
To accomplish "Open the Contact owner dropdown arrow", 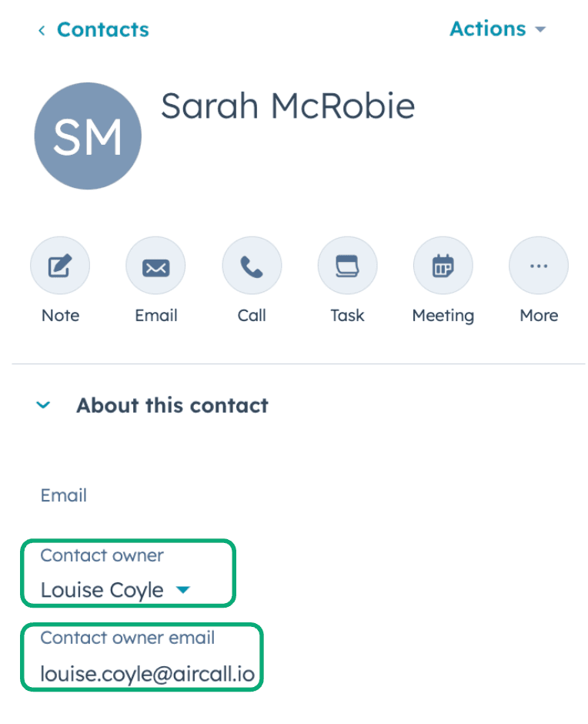I will point(182,590).
